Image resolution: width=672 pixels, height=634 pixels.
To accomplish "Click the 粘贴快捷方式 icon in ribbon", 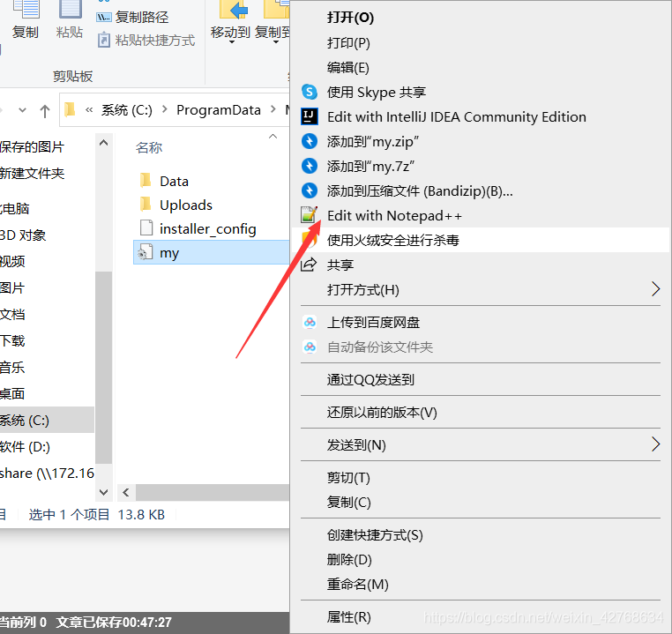I will pyautogui.click(x=104, y=41).
